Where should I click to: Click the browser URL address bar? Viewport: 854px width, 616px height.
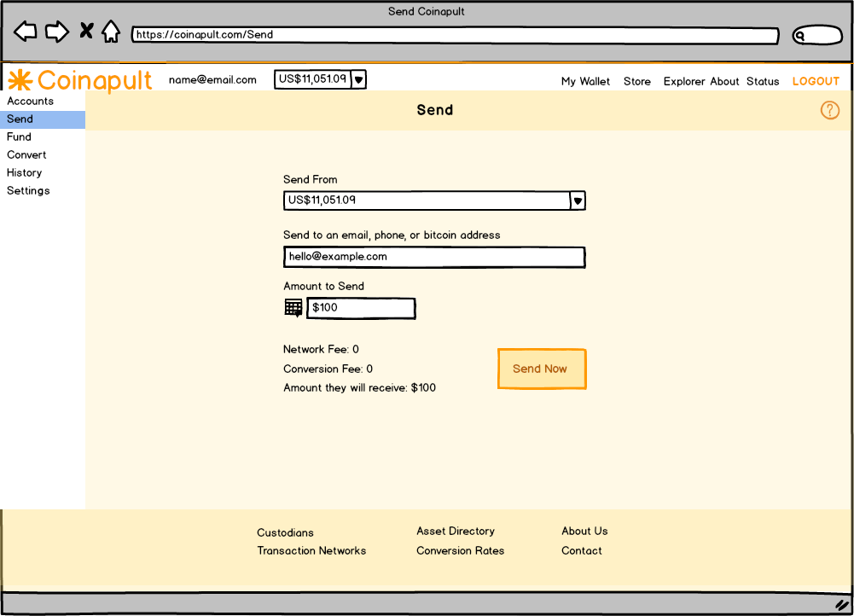pyautogui.click(x=455, y=36)
